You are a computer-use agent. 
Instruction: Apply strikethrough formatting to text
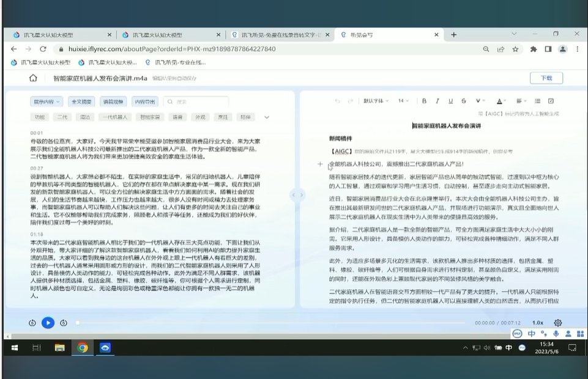[463, 101]
